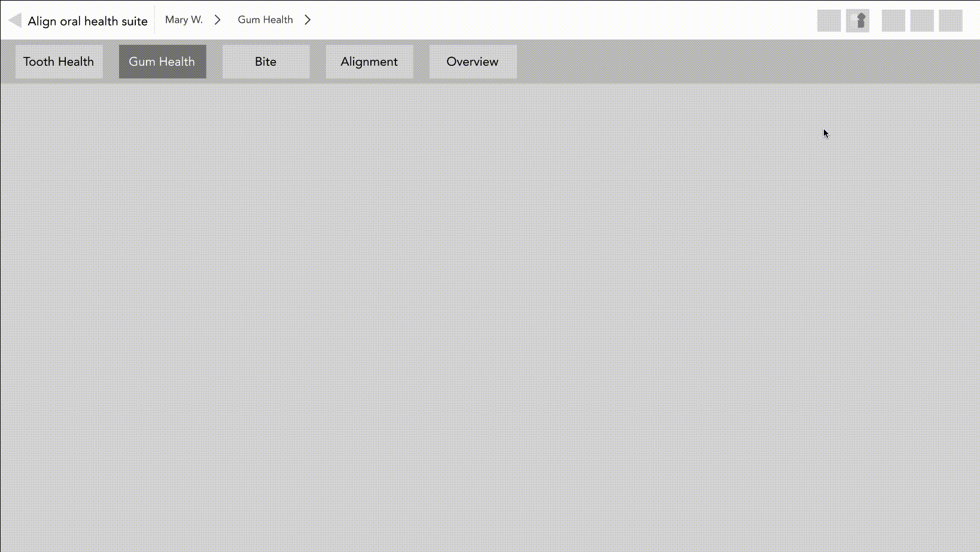Image resolution: width=980 pixels, height=552 pixels.
Task: Click the Align oral health suite title
Action: click(x=87, y=21)
